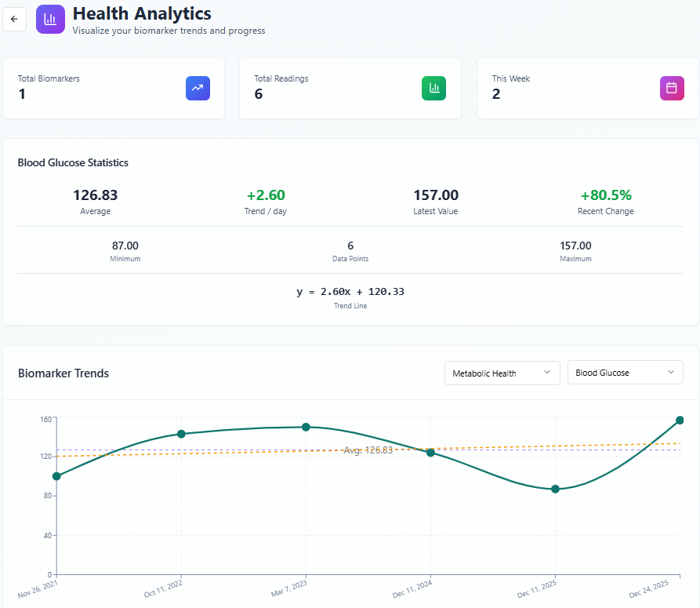Pick the lowest data point at Dec 11, 2025
This screenshot has height=608, width=700.
pos(555,489)
